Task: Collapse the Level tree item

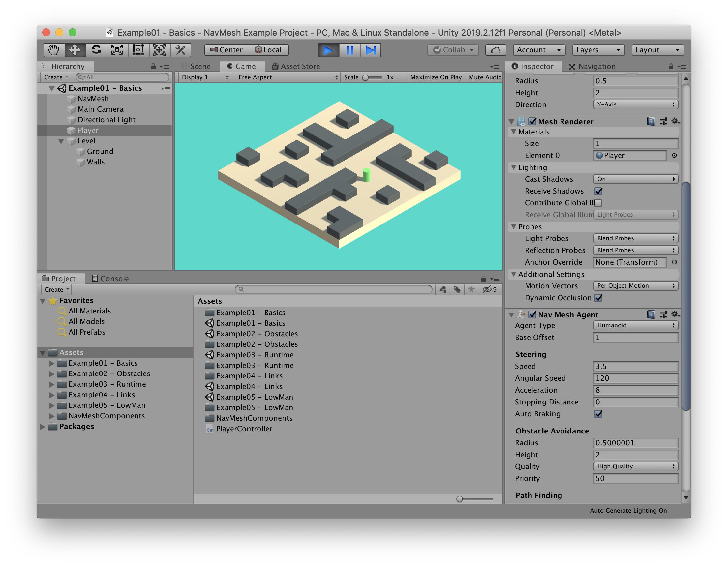Action: click(61, 141)
